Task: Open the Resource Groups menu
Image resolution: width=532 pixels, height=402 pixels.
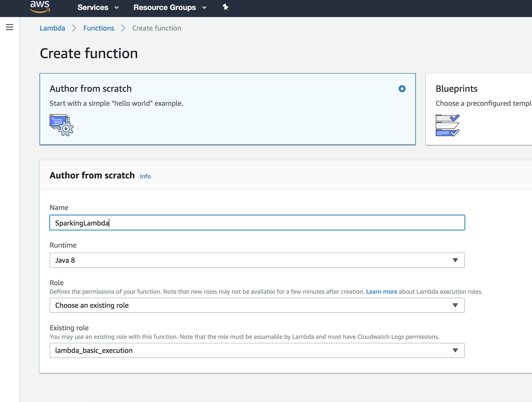Action: (164, 8)
